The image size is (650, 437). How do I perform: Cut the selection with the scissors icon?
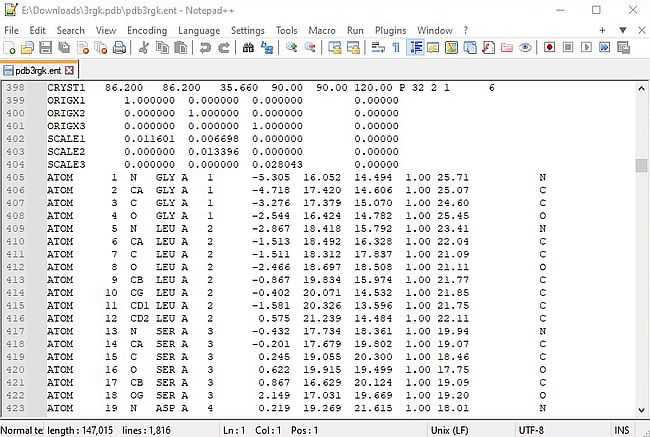(143, 48)
